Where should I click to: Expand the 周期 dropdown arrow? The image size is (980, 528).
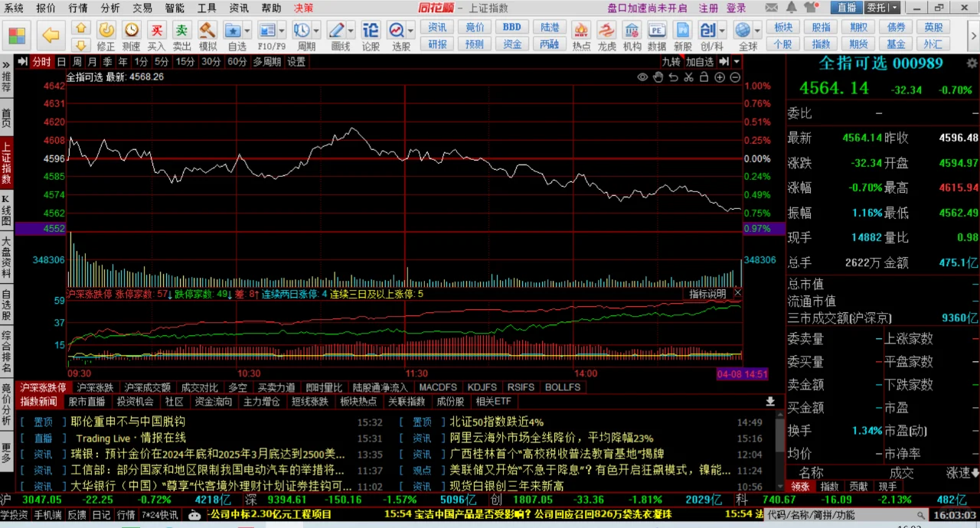click(x=316, y=31)
